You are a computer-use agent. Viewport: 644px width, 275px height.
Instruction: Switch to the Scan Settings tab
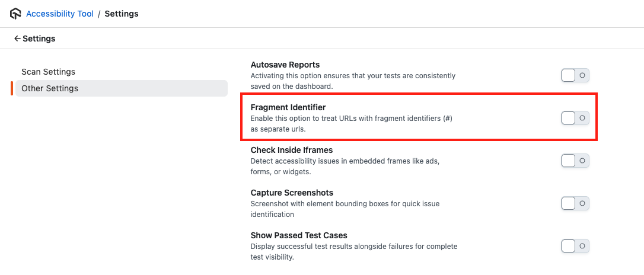[48, 72]
